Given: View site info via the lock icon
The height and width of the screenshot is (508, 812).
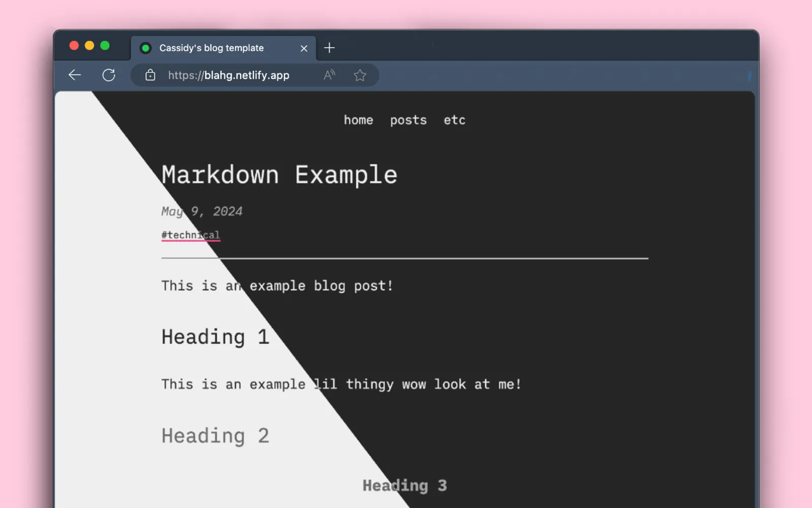Looking at the screenshot, I should coord(150,75).
